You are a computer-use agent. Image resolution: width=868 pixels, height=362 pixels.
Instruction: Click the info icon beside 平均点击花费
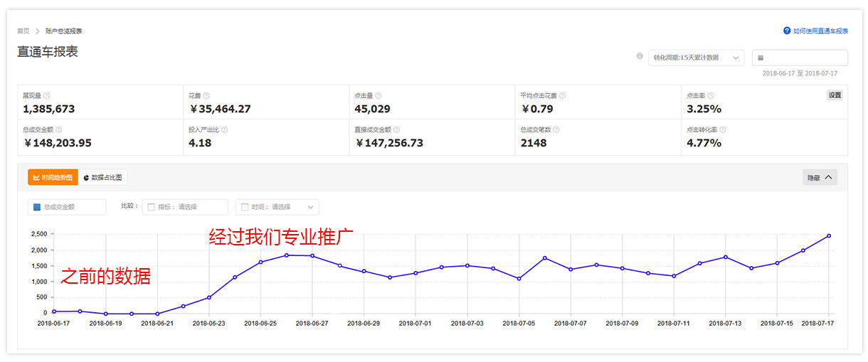(x=562, y=95)
